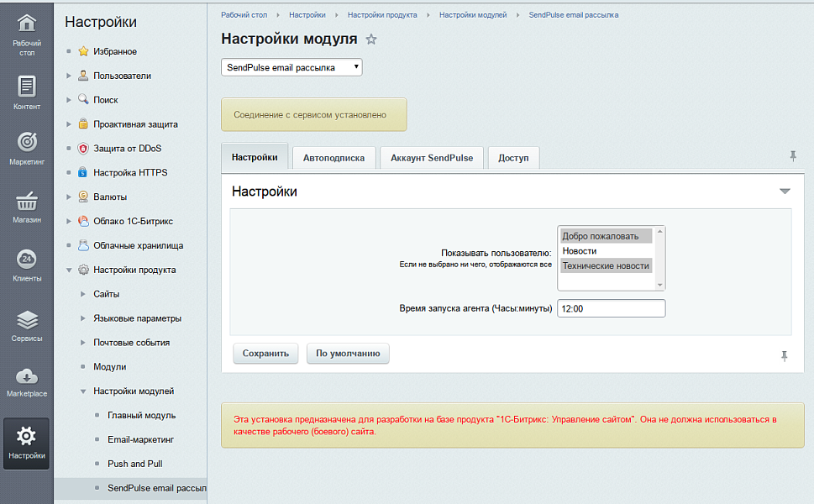Screen dimensions: 814x504
Task: Switch to the Автоподписка tab
Action: tap(333, 158)
